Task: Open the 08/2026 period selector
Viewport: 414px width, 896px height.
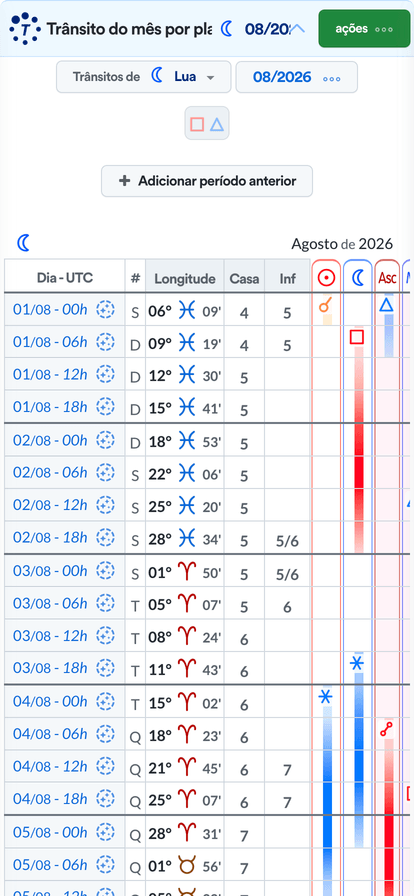Action: coord(296,77)
